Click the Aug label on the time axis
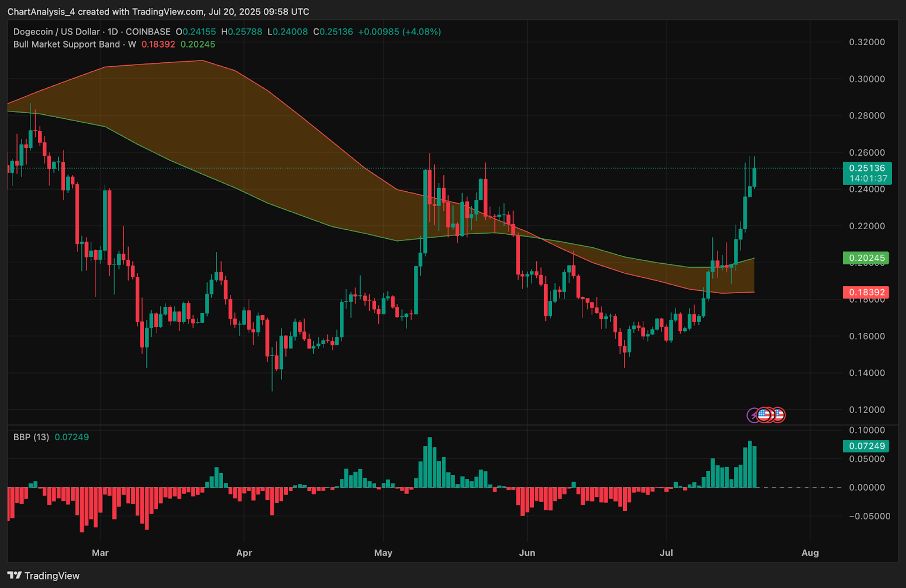This screenshot has height=588, width=906. pyautogui.click(x=810, y=552)
